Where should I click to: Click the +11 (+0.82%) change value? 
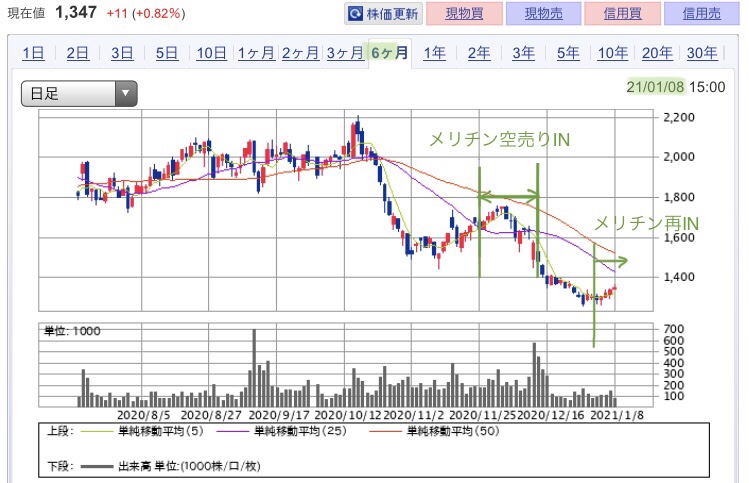(146, 13)
